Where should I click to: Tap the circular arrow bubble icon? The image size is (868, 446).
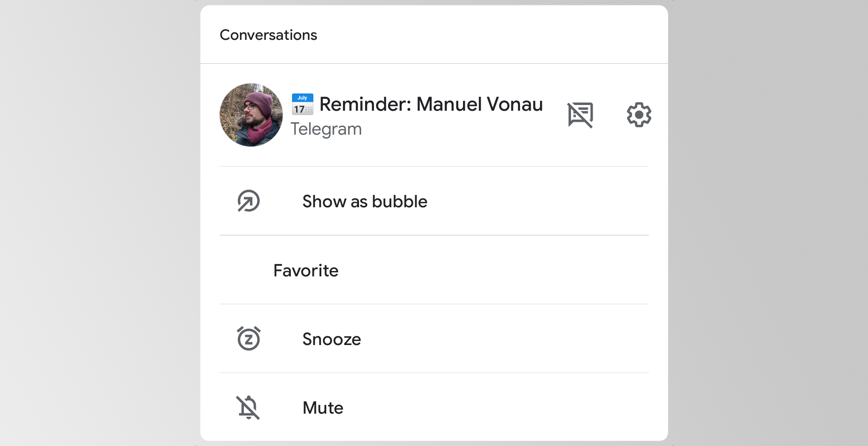coord(249,201)
